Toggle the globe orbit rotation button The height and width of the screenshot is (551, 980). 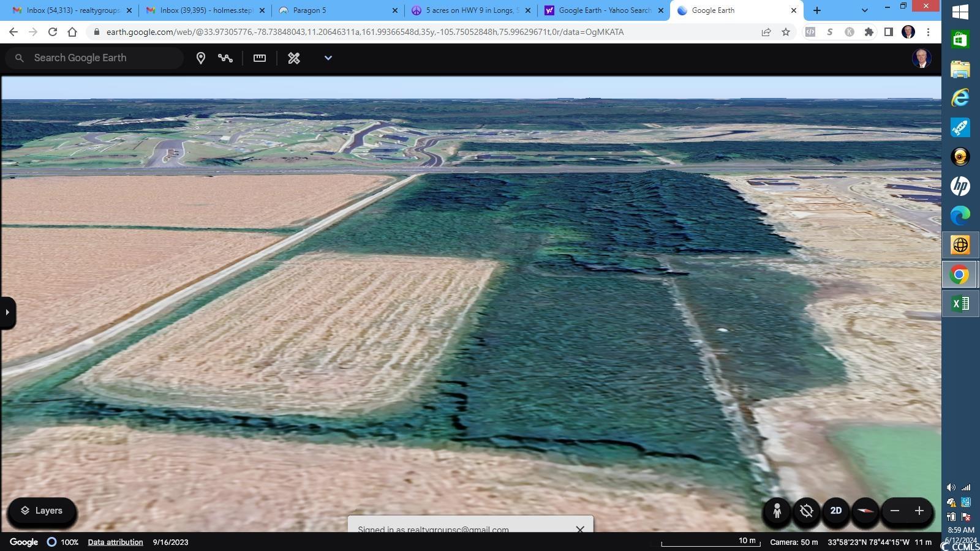pos(807,511)
